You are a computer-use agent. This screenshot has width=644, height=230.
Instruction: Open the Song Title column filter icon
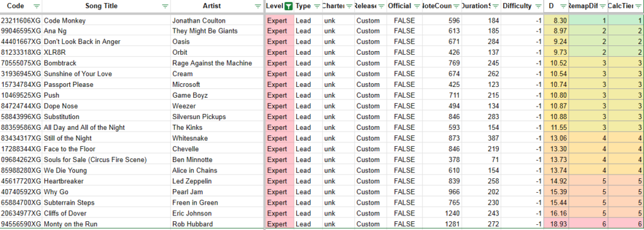tap(165, 6)
